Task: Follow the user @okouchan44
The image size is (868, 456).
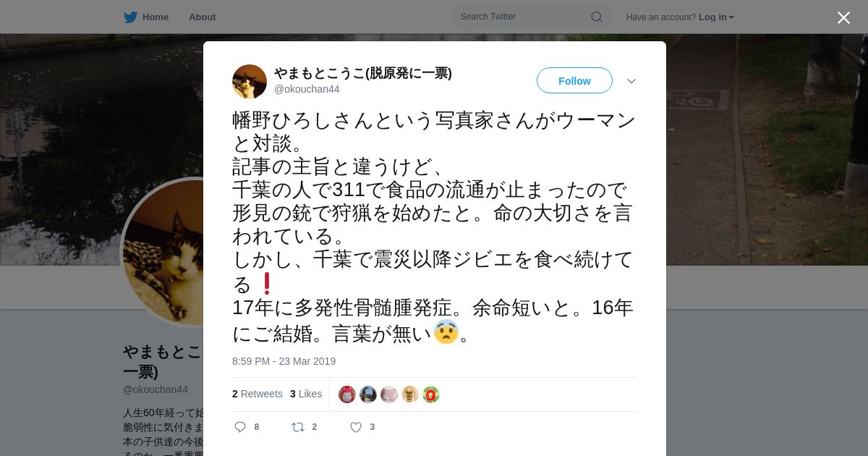Action: click(x=574, y=80)
